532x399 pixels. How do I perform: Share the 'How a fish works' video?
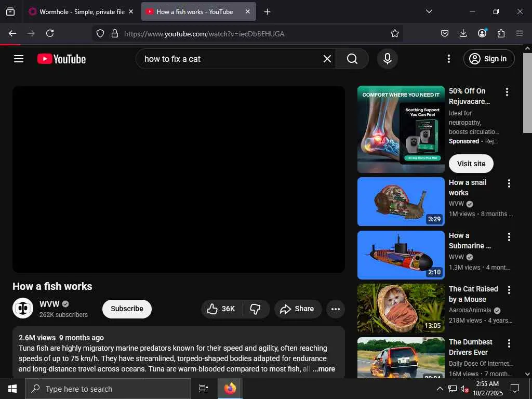pyautogui.click(x=298, y=309)
